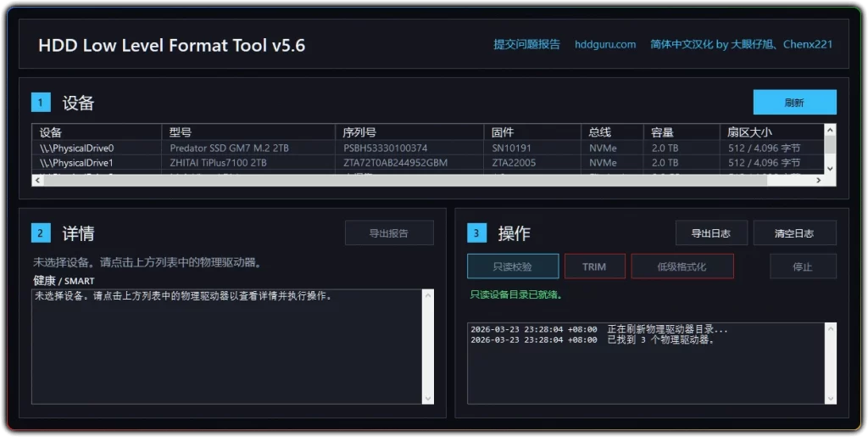The height and width of the screenshot is (437, 868).
Task: Click the 导出报告 button
Action: 389,233
